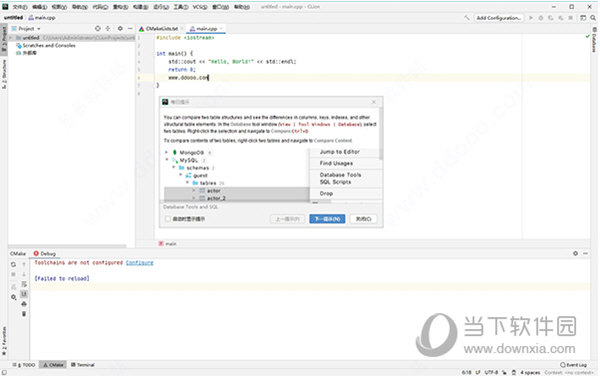
Task: Click the main.cpp breadcrumb in navigation bar
Action: 42,18
